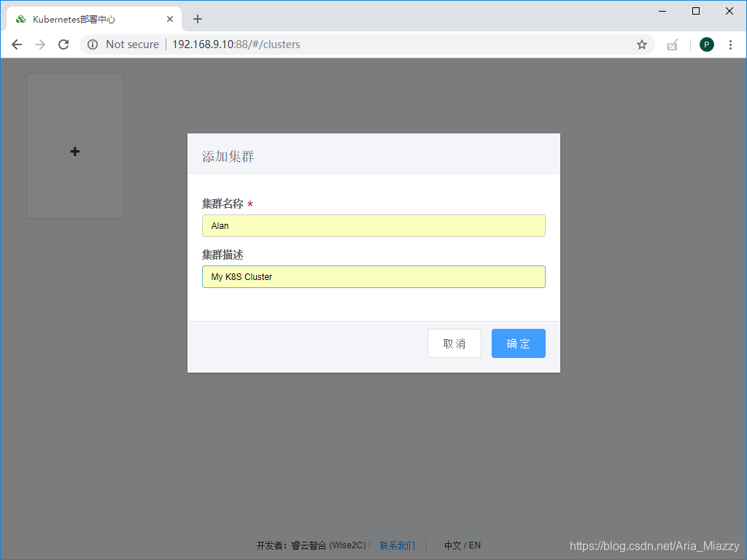This screenshot has width=747, height=560.
Task: Click the 开发者：睿云智合 (Wise2C) text
Action: [x=311, y=545]
